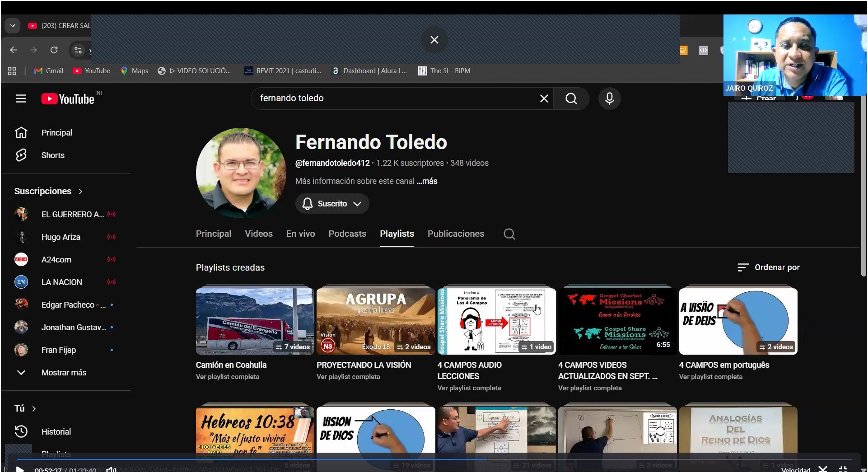Click the code brackets extension icon
868x473 pixels.
tap(703, 51)
